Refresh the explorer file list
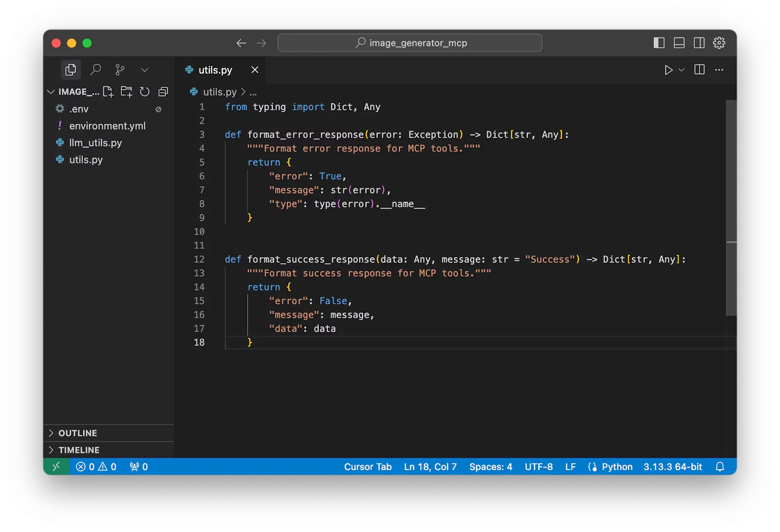This screenshot has width=780, height=532. 145,92
